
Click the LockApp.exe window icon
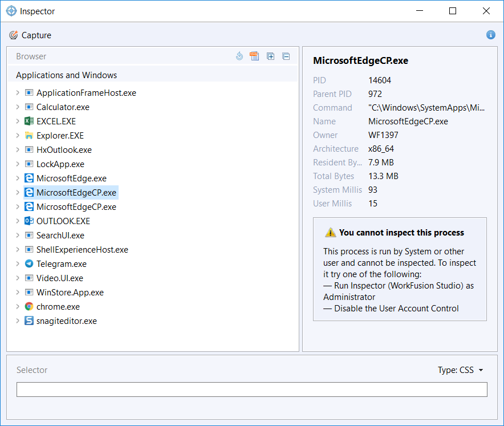pos(29,164)
